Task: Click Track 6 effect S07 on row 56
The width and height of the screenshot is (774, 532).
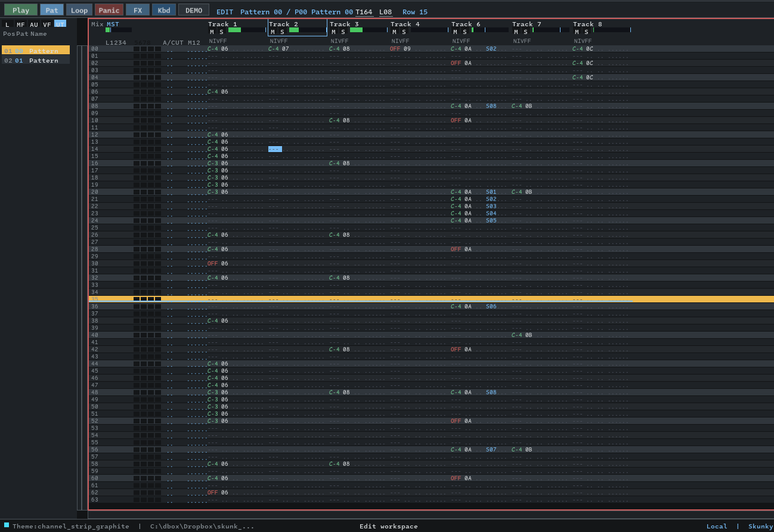Action: click(491, 450)
